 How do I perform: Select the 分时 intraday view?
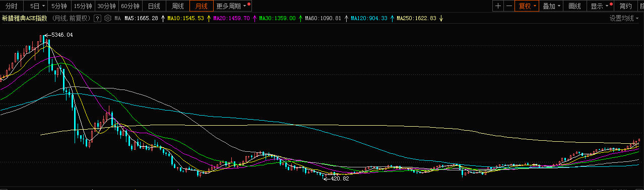(x=12, y=6)
